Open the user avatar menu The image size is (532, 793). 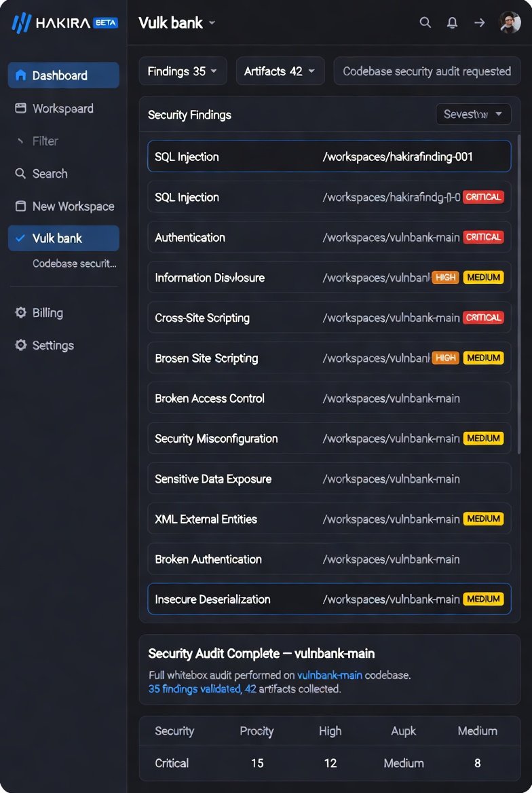coord(510,22)
